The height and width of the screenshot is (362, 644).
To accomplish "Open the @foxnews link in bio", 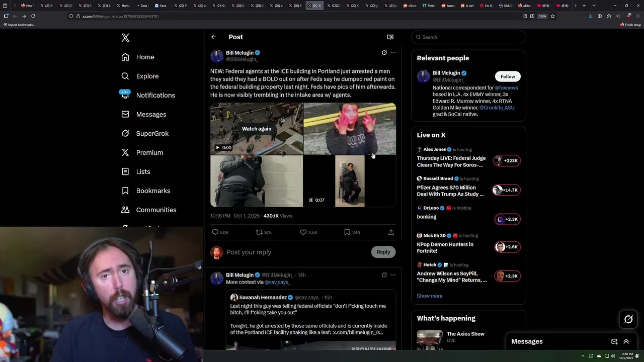I will click(x=506, y=88).
